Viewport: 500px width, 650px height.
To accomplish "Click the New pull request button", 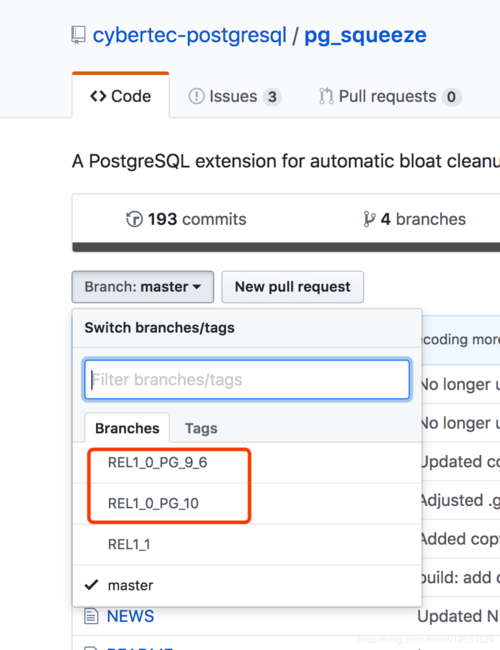I will pos(293,287).
